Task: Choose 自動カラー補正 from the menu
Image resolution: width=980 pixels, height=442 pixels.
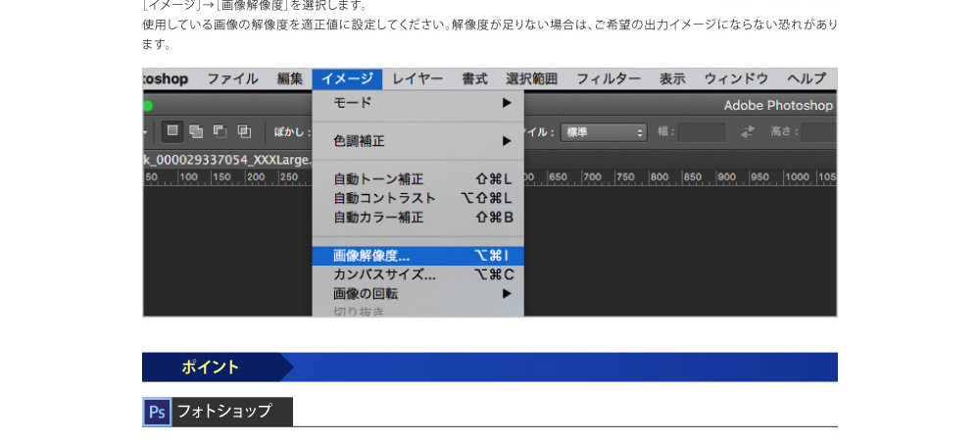Action: (x=418, y=218)
